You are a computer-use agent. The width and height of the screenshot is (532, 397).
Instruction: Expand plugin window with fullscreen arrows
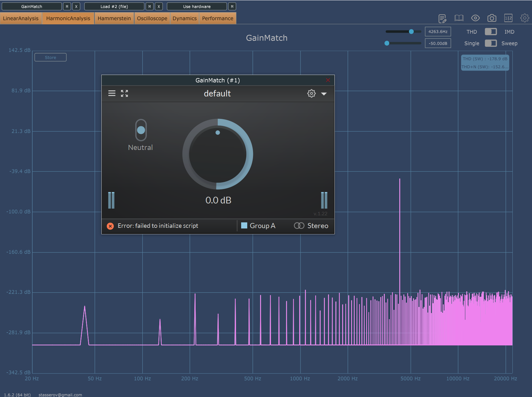click(x=124, y=93)
